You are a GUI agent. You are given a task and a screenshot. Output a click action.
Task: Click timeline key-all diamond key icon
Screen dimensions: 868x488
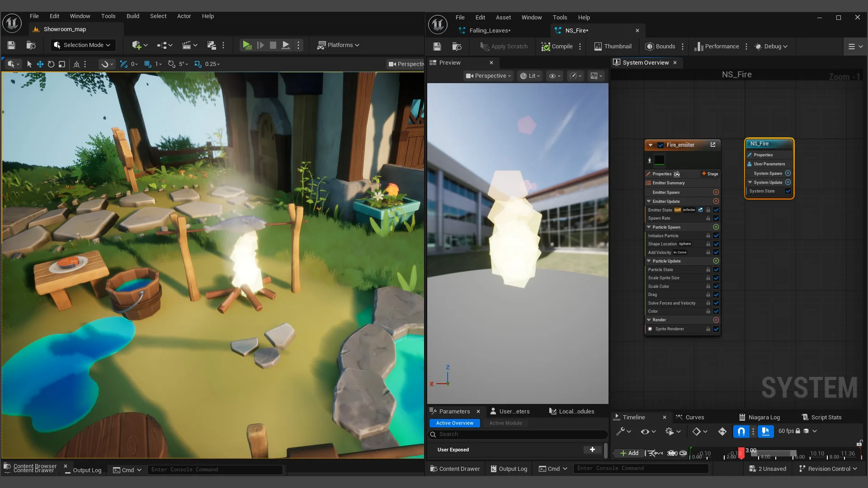(x=722, y=432)
